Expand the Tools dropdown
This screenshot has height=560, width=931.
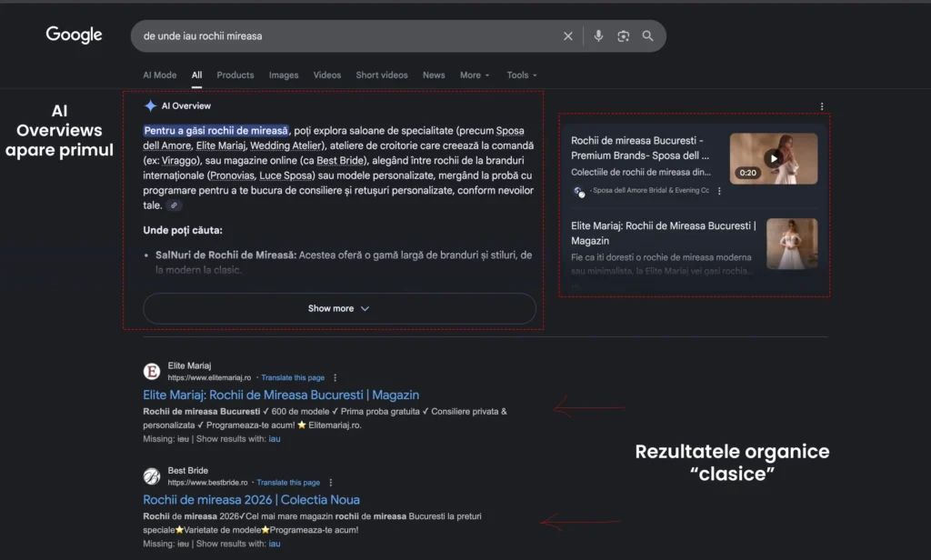coord(521,75)
